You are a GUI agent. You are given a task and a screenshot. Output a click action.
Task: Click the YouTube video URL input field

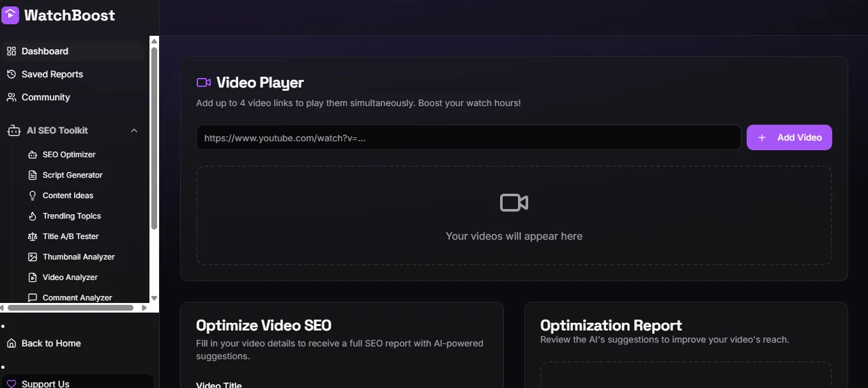click(468, 137)
